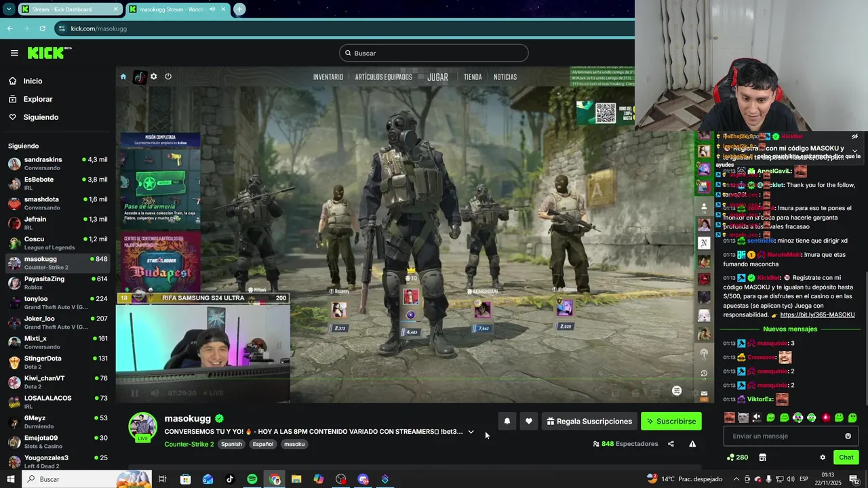The width and height of the screenshot is (868, 488).
Task: Click the address bar kick.com/masokugg
Action: click(x=99, y=28)
